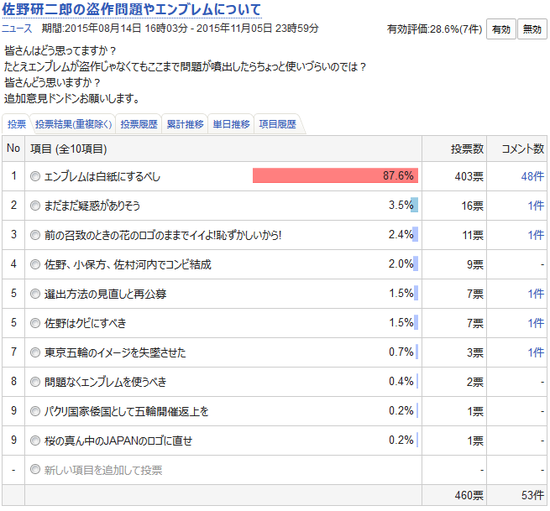
Task: Open the 累計推移 tab
Action: point(185,124)
